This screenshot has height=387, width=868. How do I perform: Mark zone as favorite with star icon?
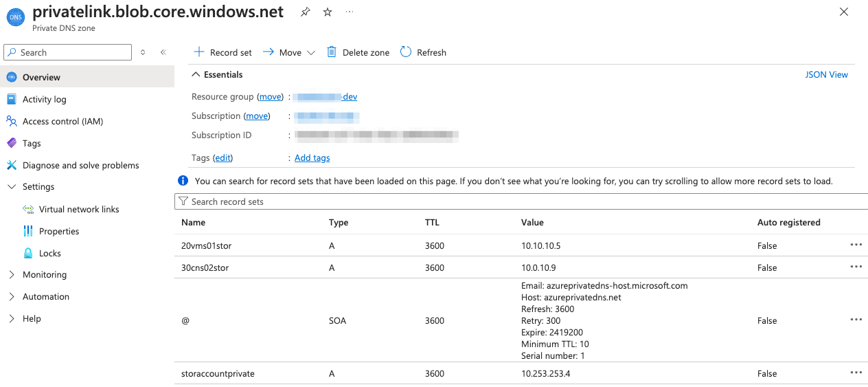[328, 12]
